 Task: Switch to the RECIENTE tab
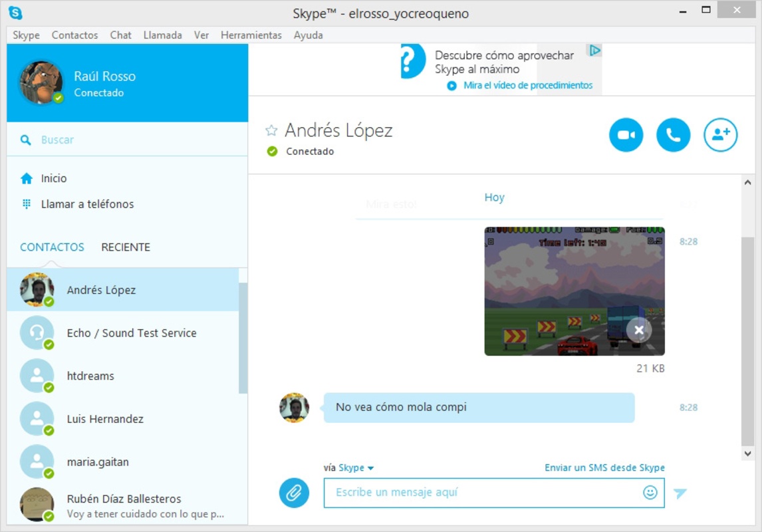pos(126,247)
